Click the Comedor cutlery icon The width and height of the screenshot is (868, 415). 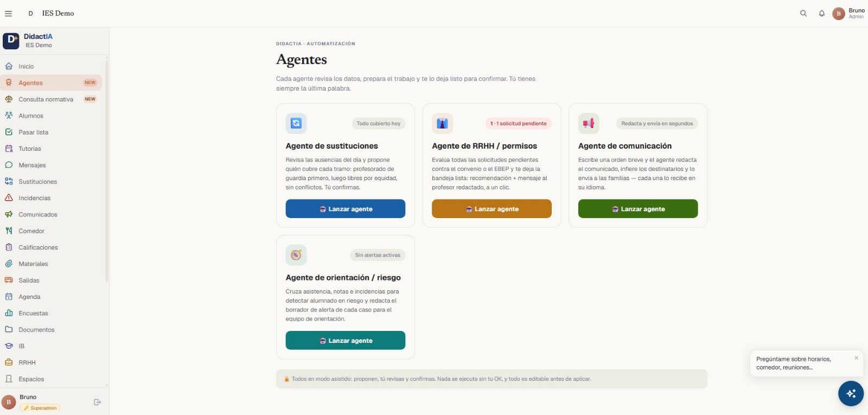[9, 231]
